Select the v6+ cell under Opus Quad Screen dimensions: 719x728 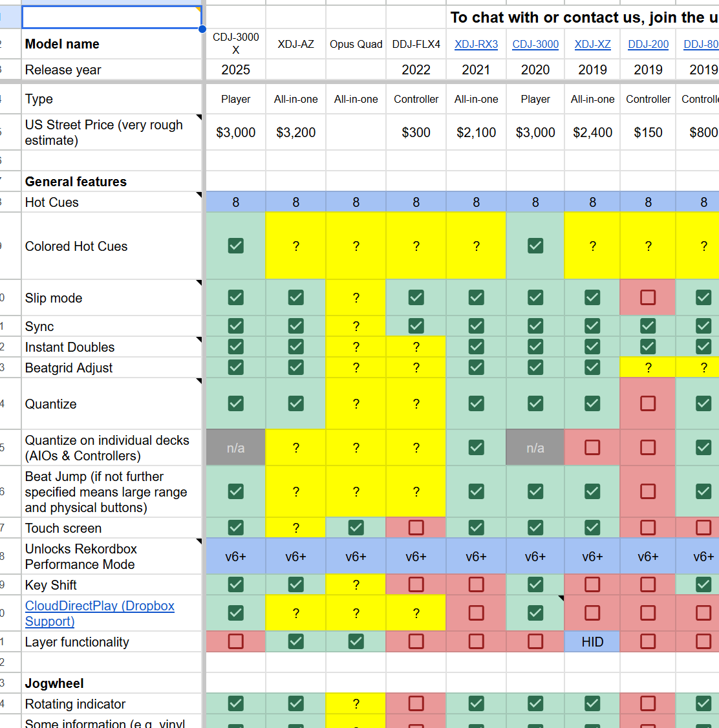tap(356, 556)
